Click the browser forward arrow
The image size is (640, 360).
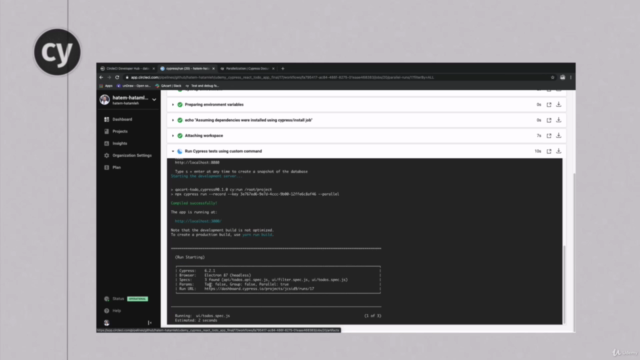coord(109,77)
